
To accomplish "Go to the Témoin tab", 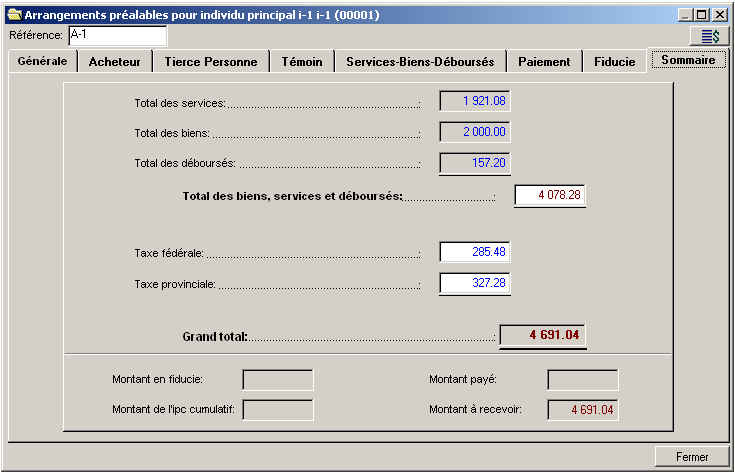I will pos(301,62).
